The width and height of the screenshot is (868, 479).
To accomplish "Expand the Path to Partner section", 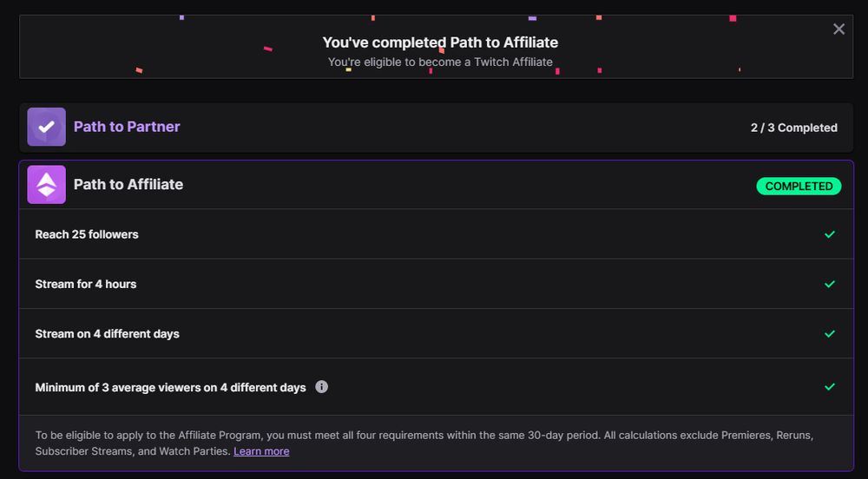I will click(x=434, y=128).
